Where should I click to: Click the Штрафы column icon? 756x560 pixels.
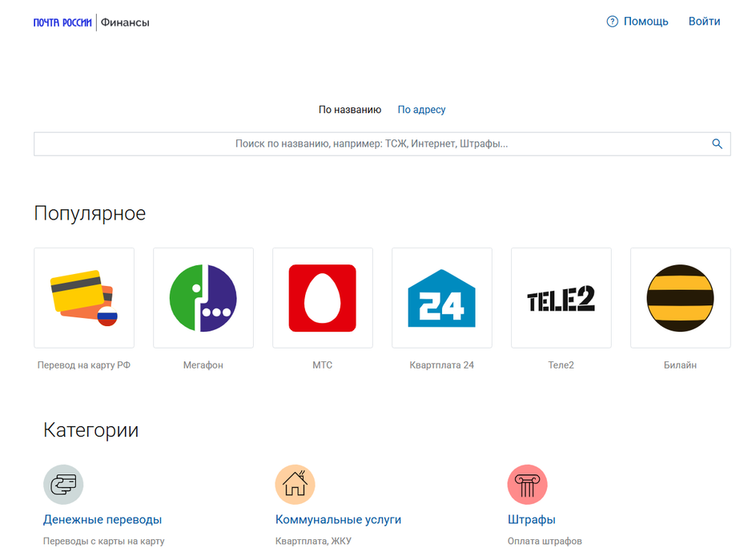coord(528,484)
